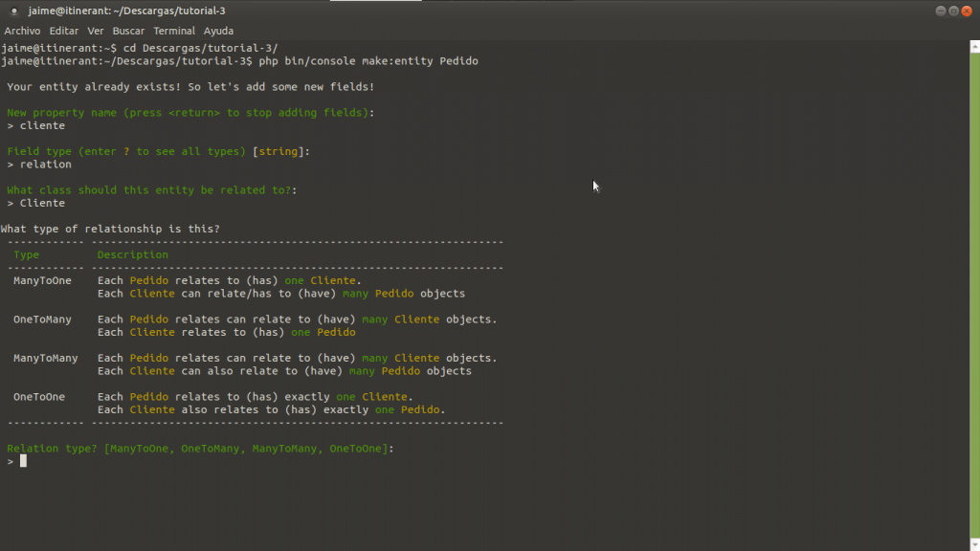Click the 'Type' column header
980x551 pixels.
26,254
